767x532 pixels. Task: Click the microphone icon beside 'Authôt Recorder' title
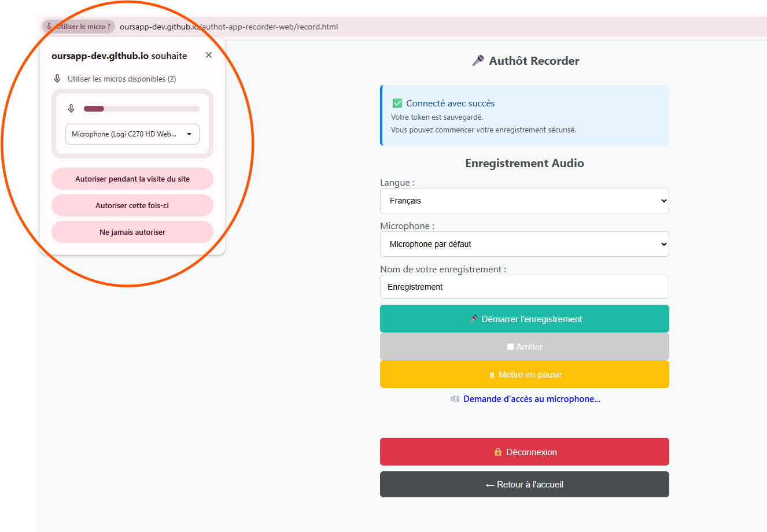[478, 61]
